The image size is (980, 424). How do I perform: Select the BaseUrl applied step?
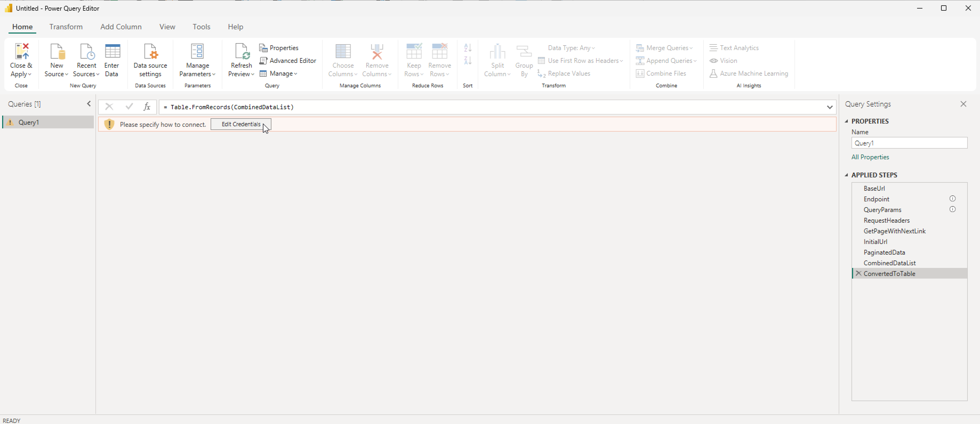[909, 188]
